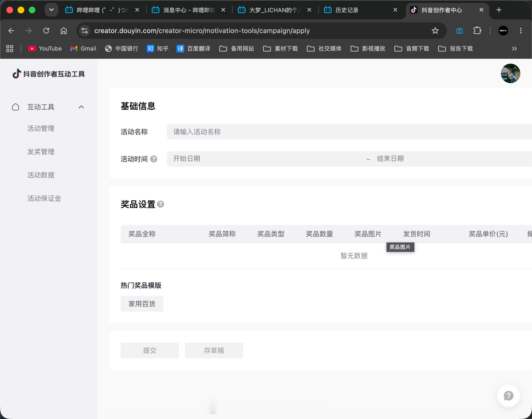Open the YouTube bookmark
This screenshot has height=419, width=532.
tap(45, 49)
